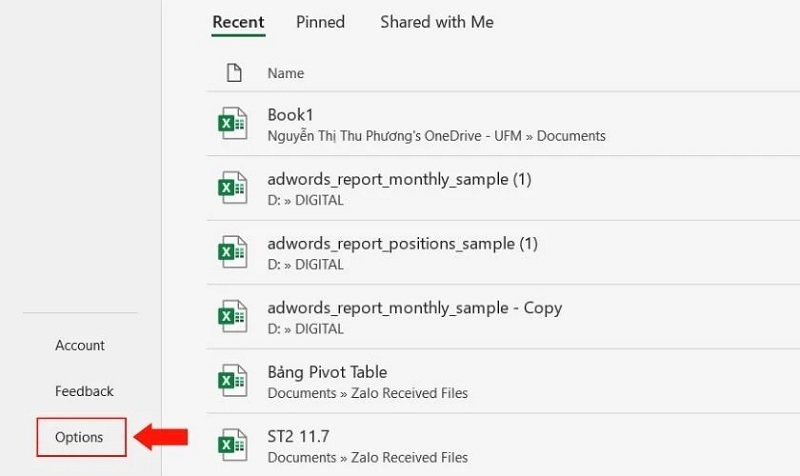Click Excel icon for adwords_report_positions_sample (1)
This screenshot has height=476, width=800.
tap(233, 252)
